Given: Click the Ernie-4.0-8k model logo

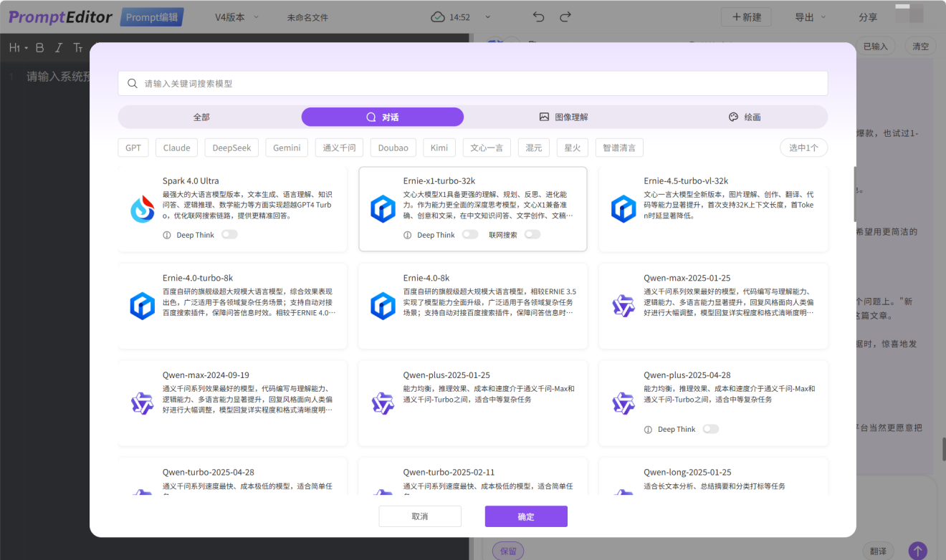Looking at the screenshot, I should [383, 306].
